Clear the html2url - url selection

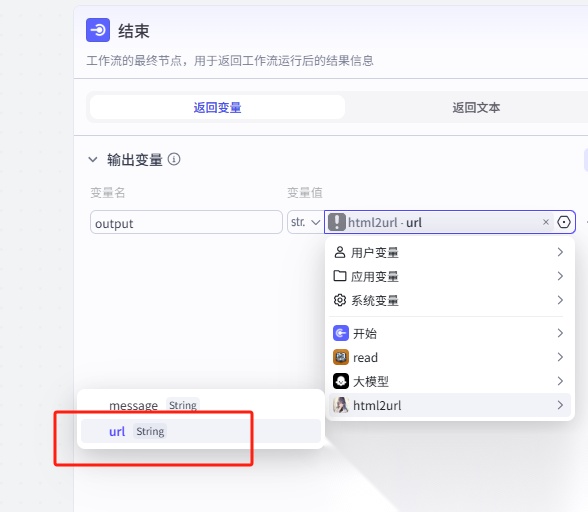point(546,222)
